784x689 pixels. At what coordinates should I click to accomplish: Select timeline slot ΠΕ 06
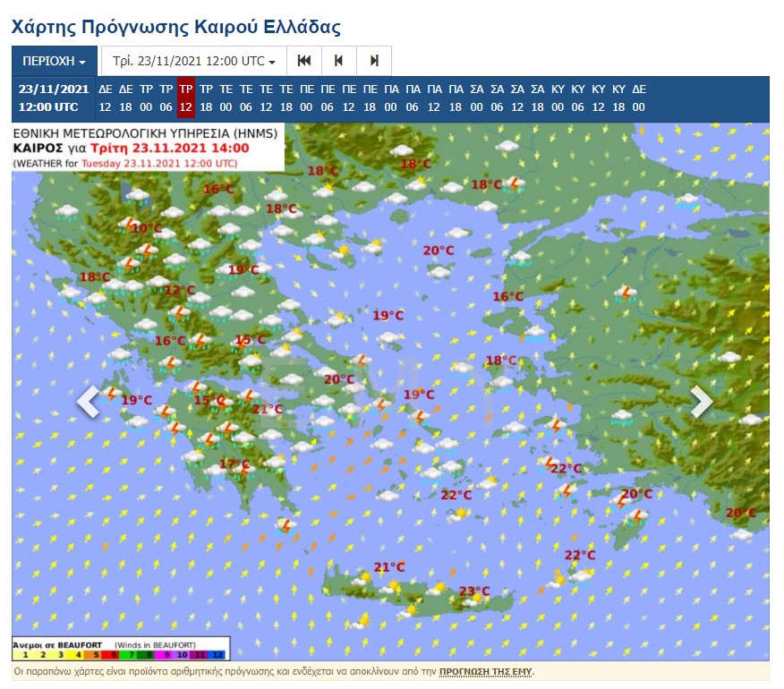pyautogui.click(x=328, y=98)
